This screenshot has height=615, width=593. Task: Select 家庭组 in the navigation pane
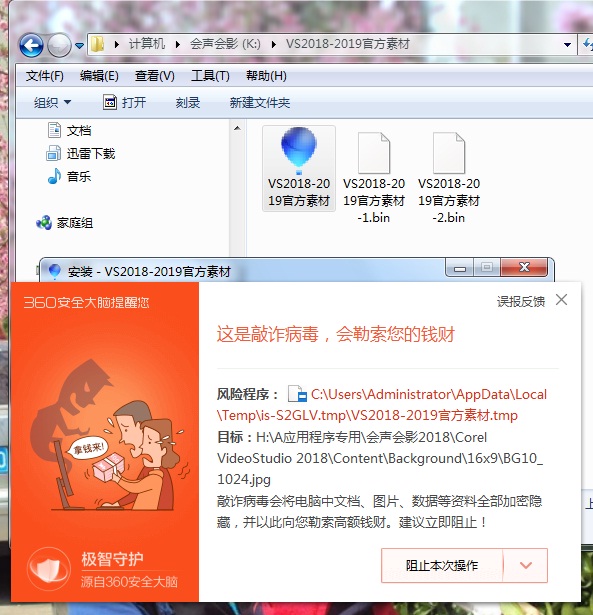75,223
